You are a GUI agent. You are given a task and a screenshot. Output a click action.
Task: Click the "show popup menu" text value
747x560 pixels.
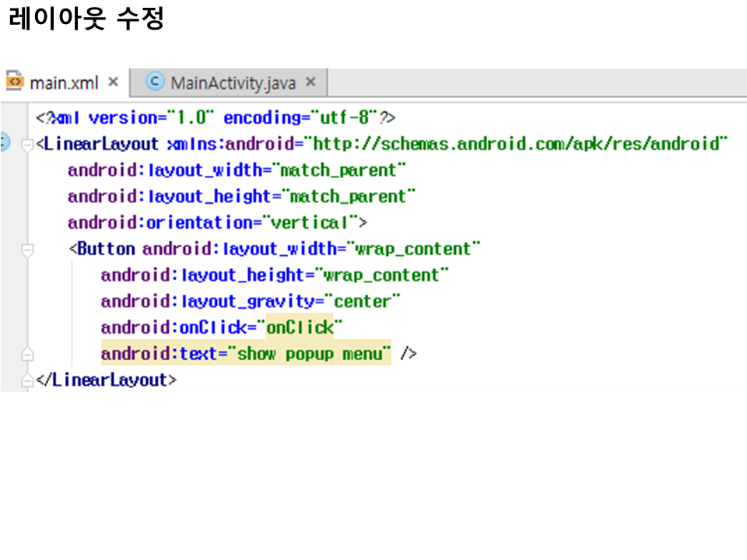click(x=310, y=354)
